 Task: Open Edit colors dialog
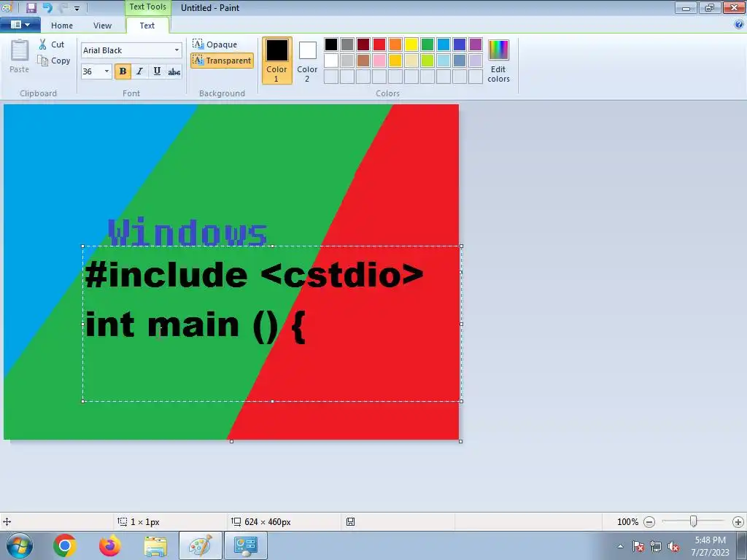point(498,61)
